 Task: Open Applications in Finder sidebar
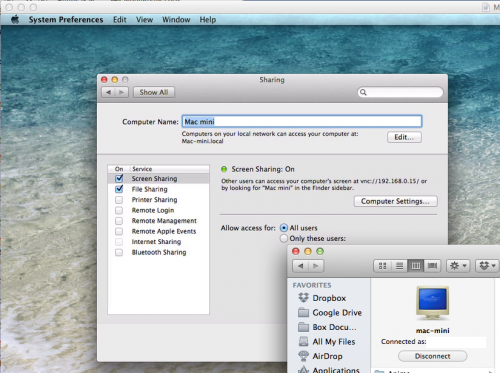328,369
